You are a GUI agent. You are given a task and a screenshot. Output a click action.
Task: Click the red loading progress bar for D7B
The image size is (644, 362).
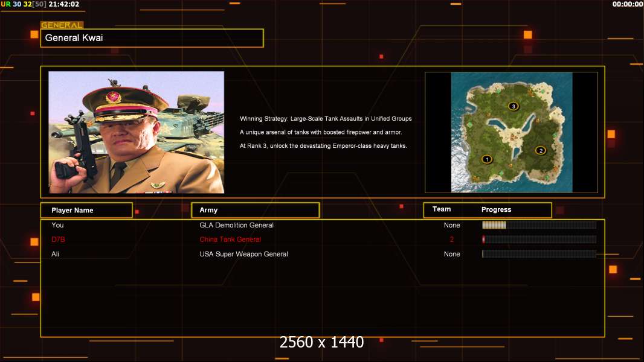pyautogui.click(x=539, y=240)
